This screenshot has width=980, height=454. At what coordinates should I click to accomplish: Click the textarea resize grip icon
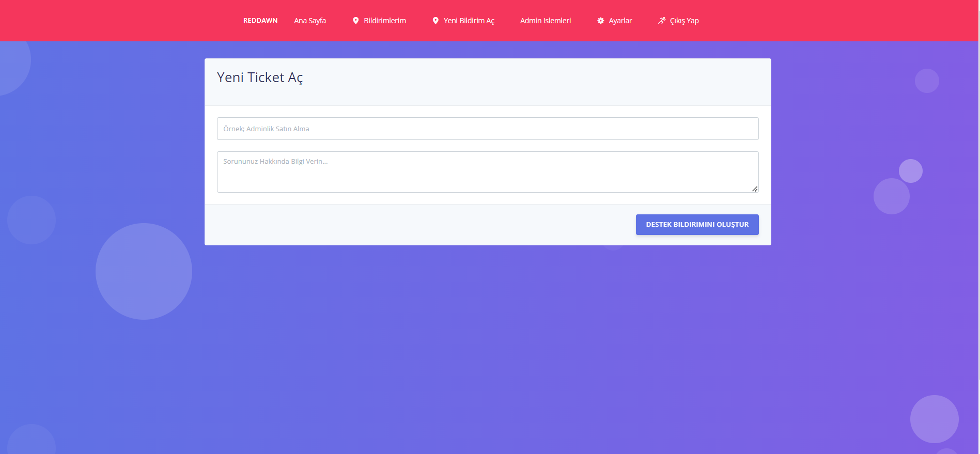(x=755, y=189)
